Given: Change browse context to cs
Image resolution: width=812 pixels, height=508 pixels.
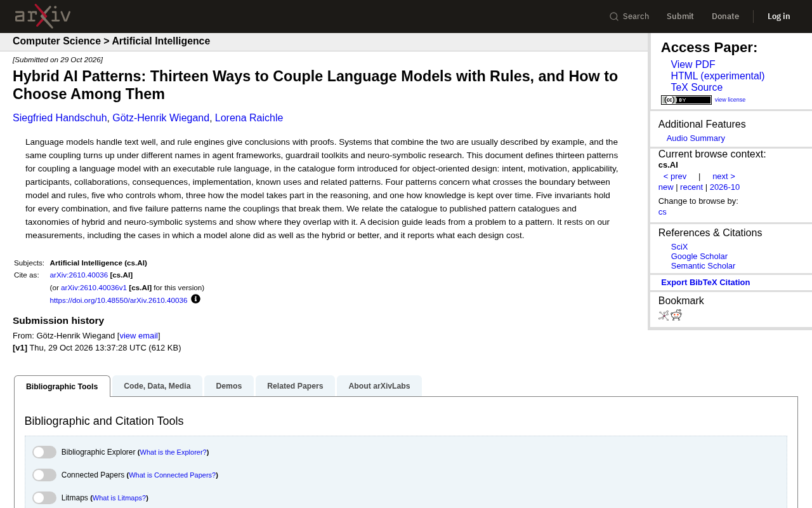Looking at the screenshot, I should pyautogui.click(x=662, y=212).
